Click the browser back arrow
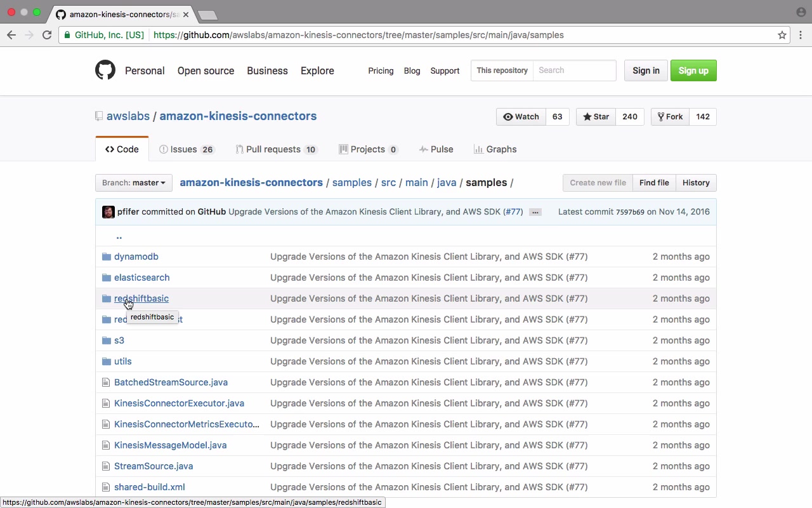812x508 pixels. pyautogui.click(x=11, y=35)
